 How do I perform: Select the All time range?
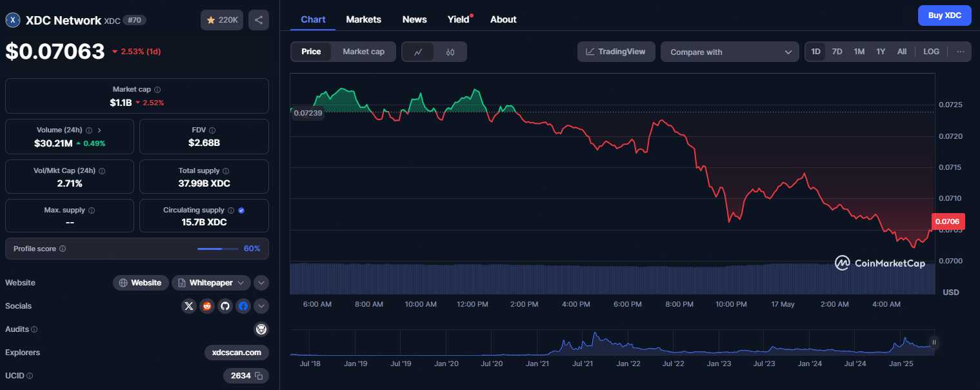(x=902, y=52)
